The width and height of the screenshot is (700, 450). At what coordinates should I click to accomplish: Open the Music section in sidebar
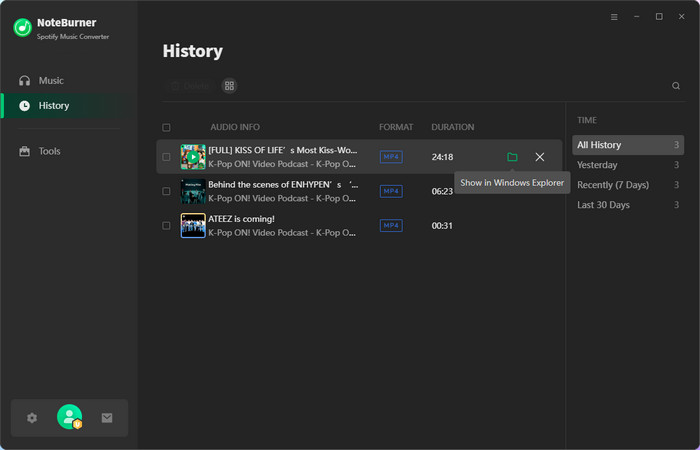(41, 81)
